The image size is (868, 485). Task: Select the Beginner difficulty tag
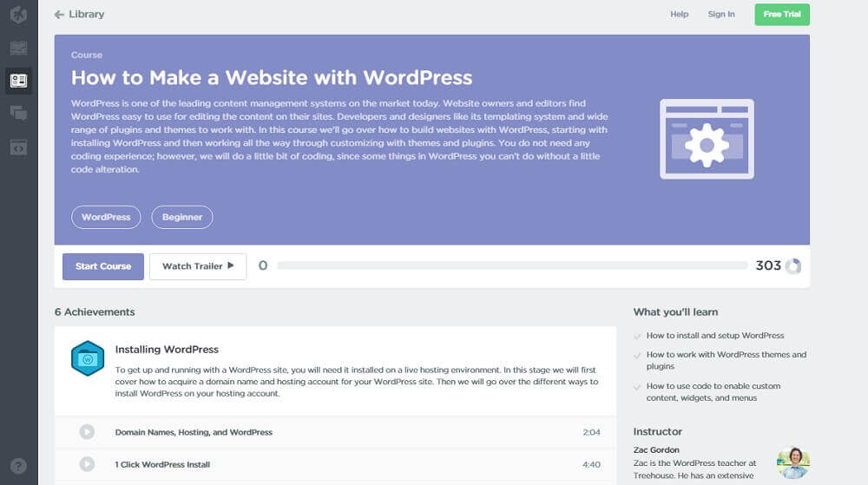(182, 217)
